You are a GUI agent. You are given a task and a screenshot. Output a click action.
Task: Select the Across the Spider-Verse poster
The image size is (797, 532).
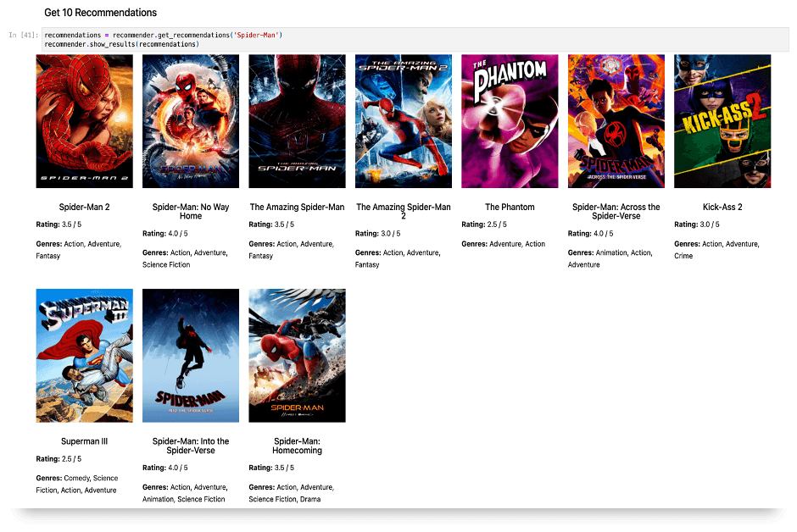[x=616, y=121]
